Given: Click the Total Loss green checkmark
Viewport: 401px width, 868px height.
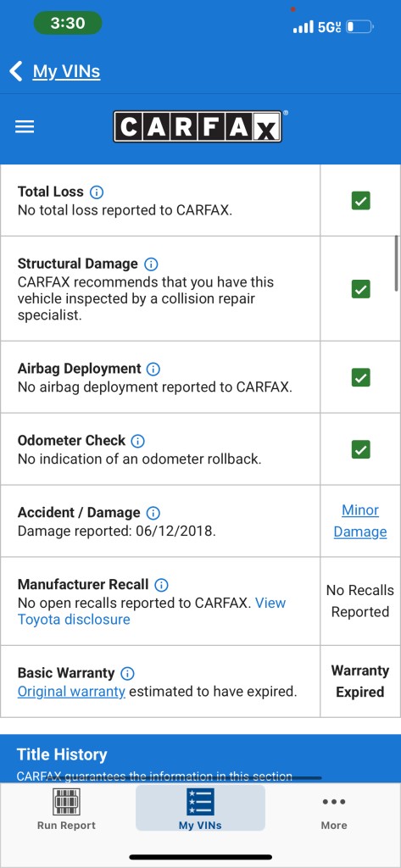Looking at the screenshot, I should (x=361, y=200).
